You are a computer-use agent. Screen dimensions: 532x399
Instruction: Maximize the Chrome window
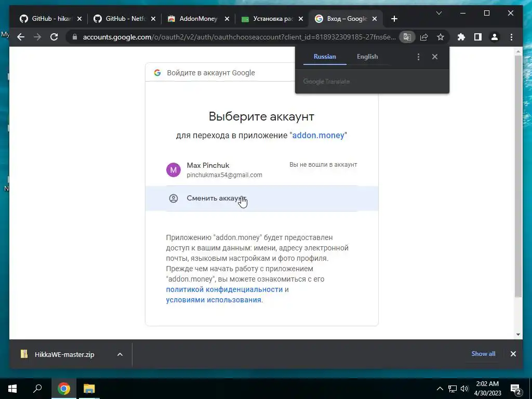point(486,13)
